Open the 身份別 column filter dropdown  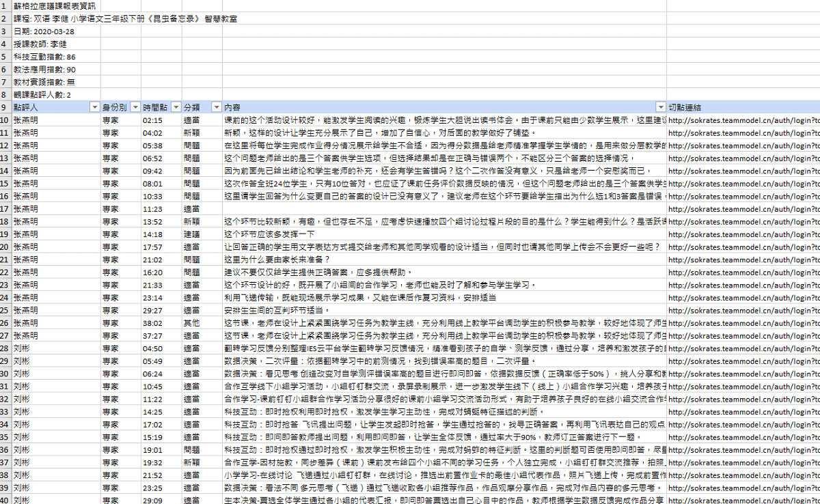[135, 107]
